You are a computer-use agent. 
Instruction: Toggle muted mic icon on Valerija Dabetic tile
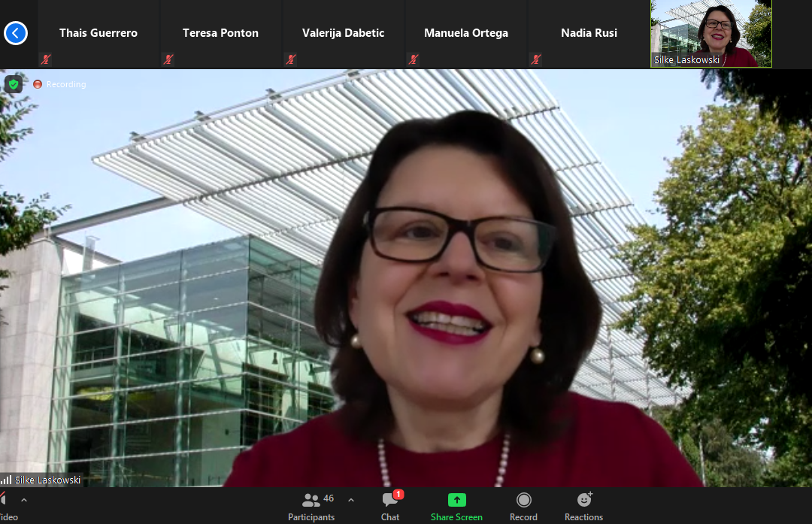click(x=291, y=59)
